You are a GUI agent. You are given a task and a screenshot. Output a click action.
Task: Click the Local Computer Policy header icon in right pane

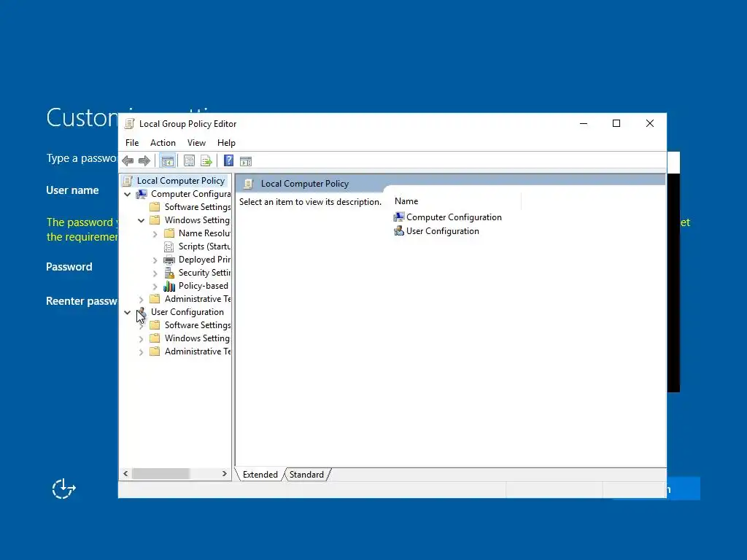tap(248, 184)
